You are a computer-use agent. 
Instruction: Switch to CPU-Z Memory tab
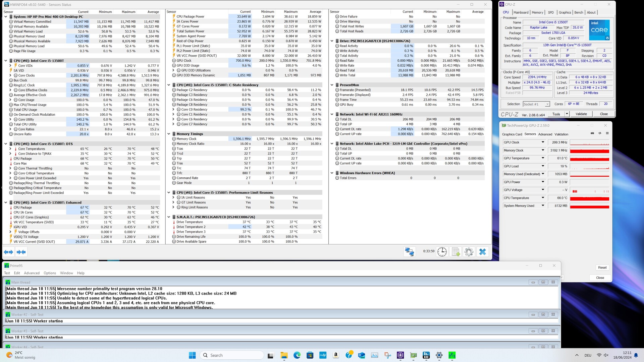coord(537,12)
